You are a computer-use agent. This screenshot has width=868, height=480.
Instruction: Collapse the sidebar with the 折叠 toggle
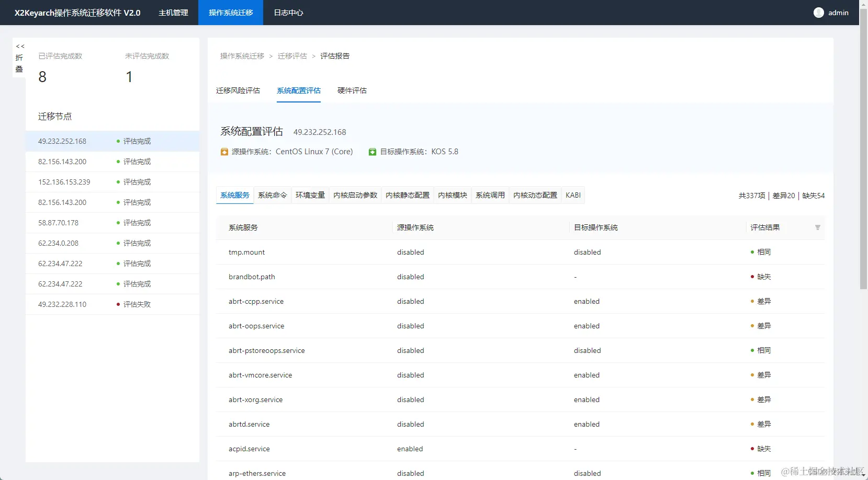[x=19, y=58]
